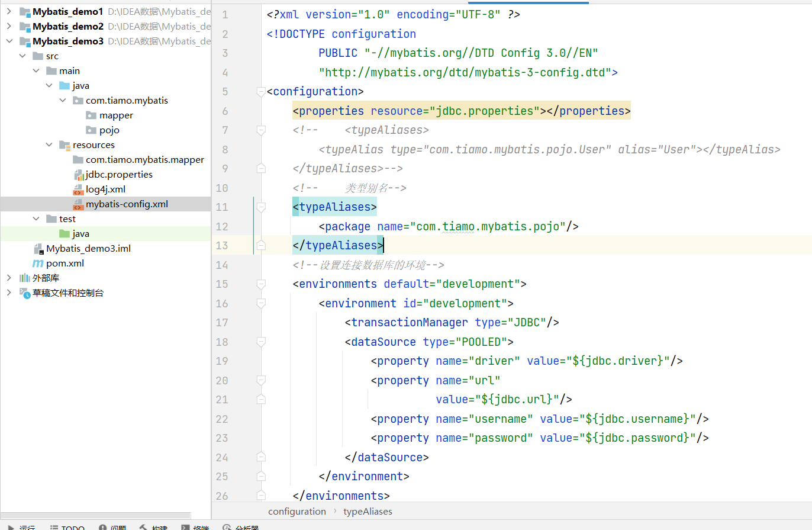Viewport: 812px width, 530px height.
Task: Fold the environment block at line 16
Action: coord(260,303)
